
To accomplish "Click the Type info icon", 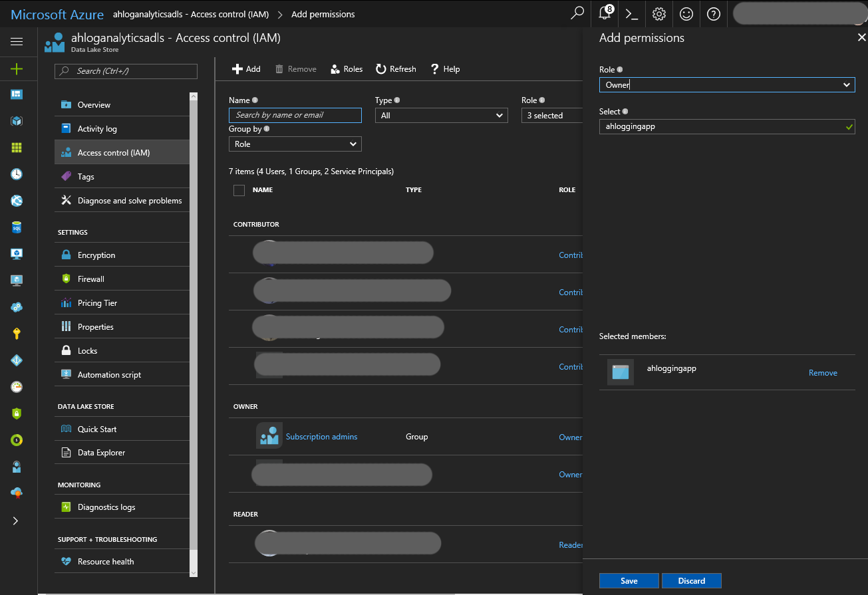I will 397,100.
